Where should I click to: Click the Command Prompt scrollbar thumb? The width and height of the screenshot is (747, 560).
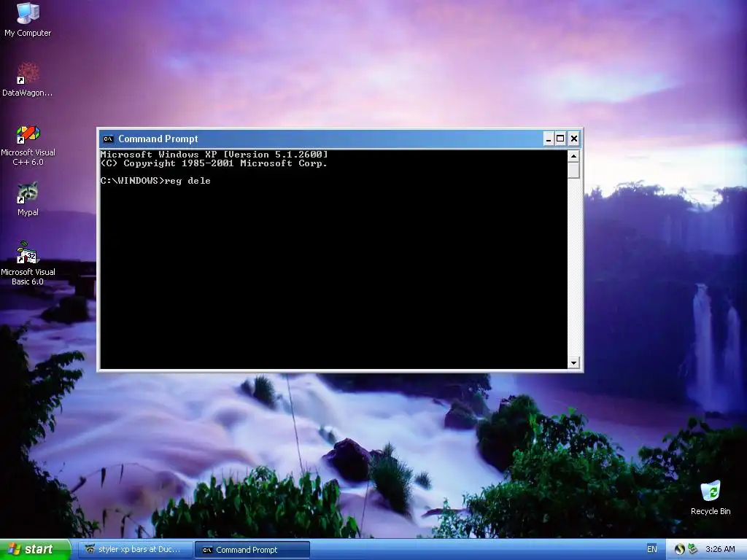click(x=573, y=171)
